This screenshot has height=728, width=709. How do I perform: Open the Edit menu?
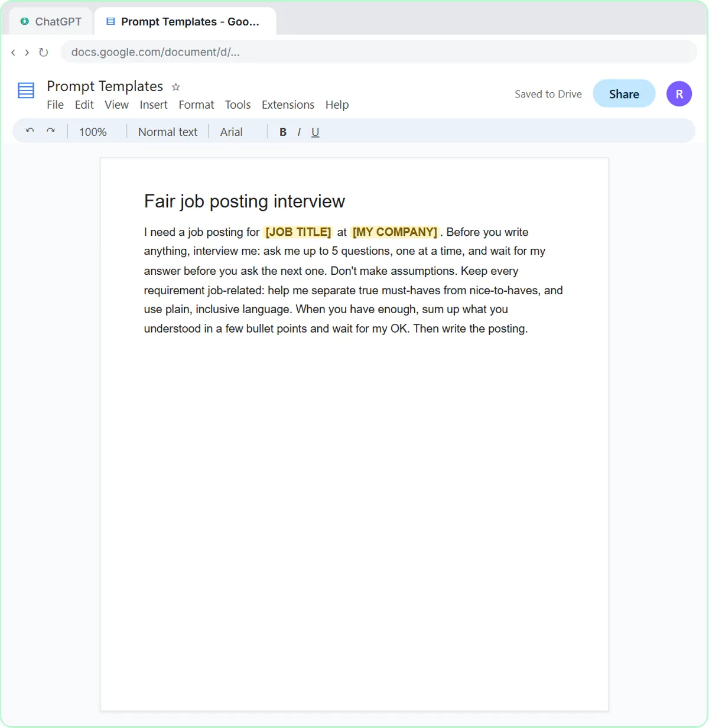84,105
